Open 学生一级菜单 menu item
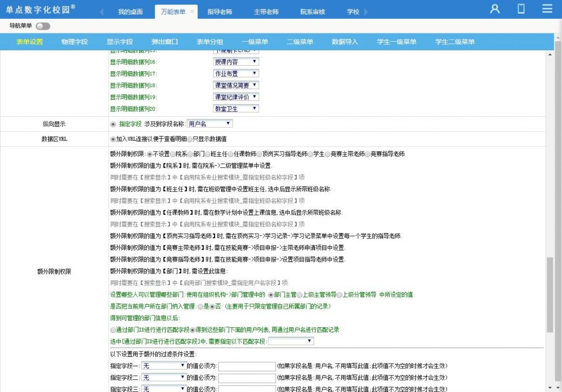 pyautogui.click(x=396, y=42)
